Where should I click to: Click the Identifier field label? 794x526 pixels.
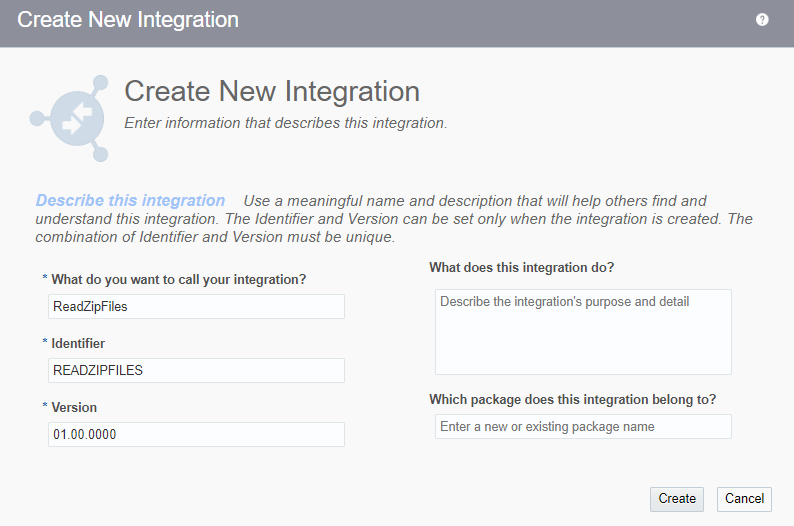(78, 343)
